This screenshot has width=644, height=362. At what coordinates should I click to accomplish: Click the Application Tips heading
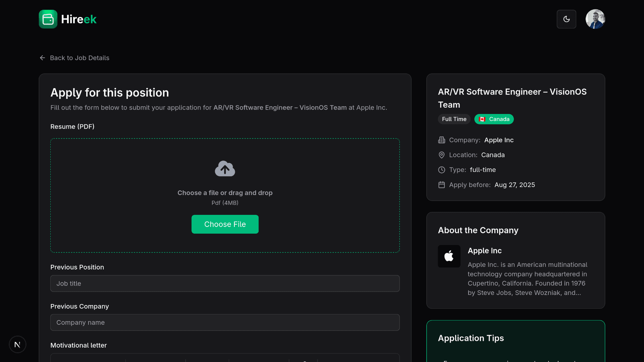(471, 338)
